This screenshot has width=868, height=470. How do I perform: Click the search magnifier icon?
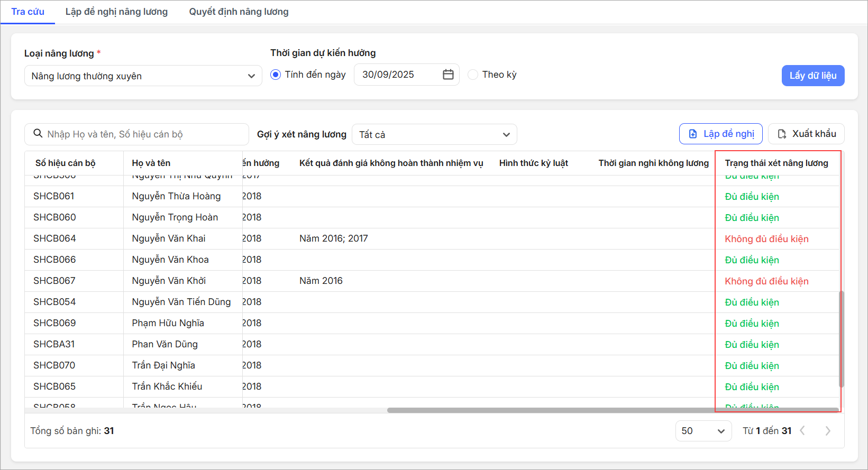click(38, 134)
